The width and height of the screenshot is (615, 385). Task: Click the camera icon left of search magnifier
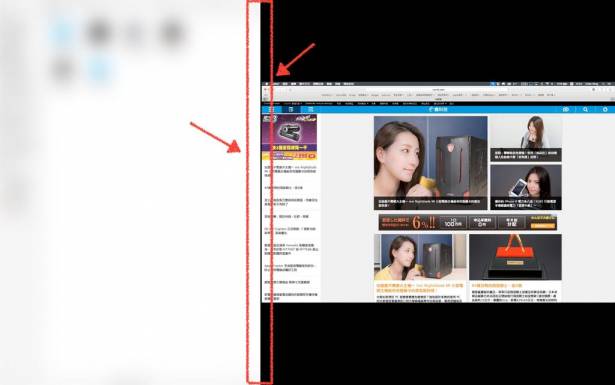point(566,109)
